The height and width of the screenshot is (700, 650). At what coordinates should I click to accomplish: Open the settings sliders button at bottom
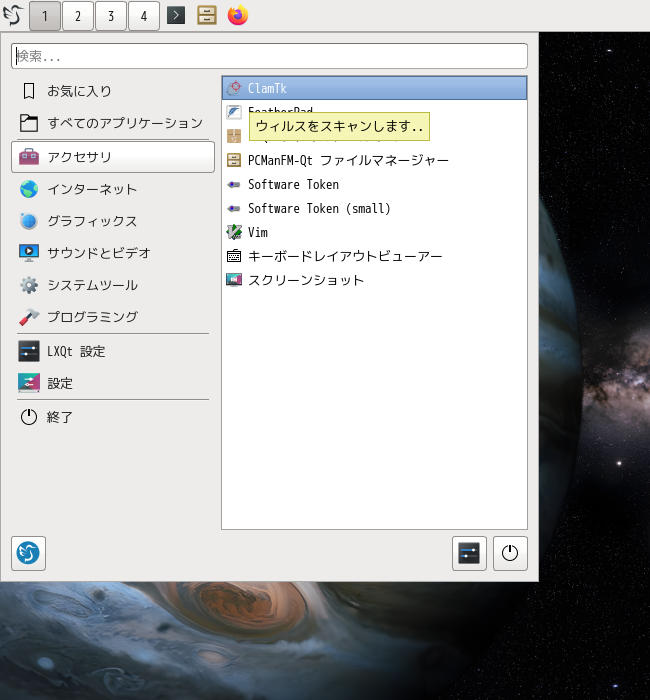click(469, 553)
